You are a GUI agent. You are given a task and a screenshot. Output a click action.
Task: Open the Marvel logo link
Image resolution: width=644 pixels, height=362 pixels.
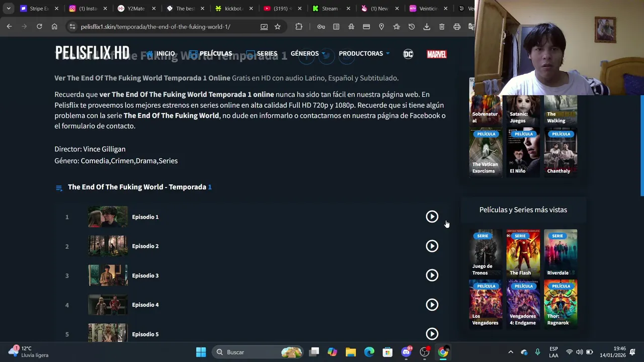pyautogui.click(x=437, y=54)
